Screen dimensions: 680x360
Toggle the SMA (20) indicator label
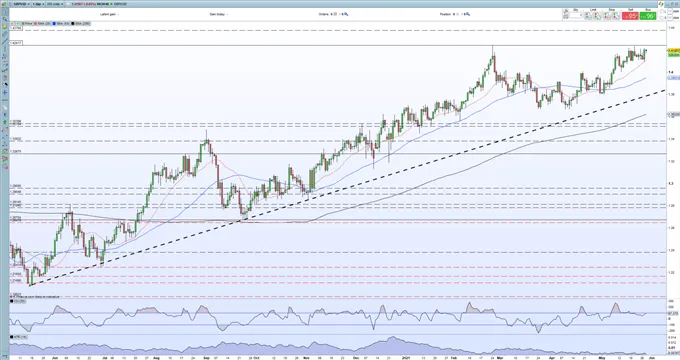point(43,23)
